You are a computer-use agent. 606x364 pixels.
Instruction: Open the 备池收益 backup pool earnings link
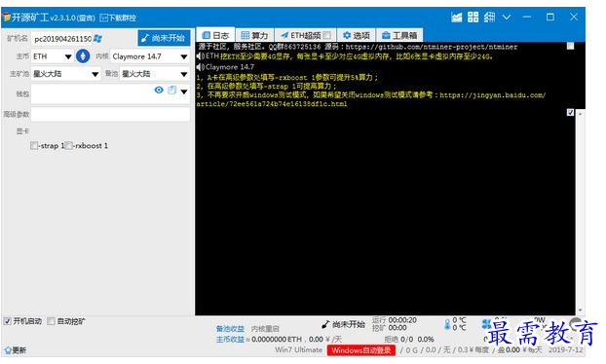(x=230, y=329)
